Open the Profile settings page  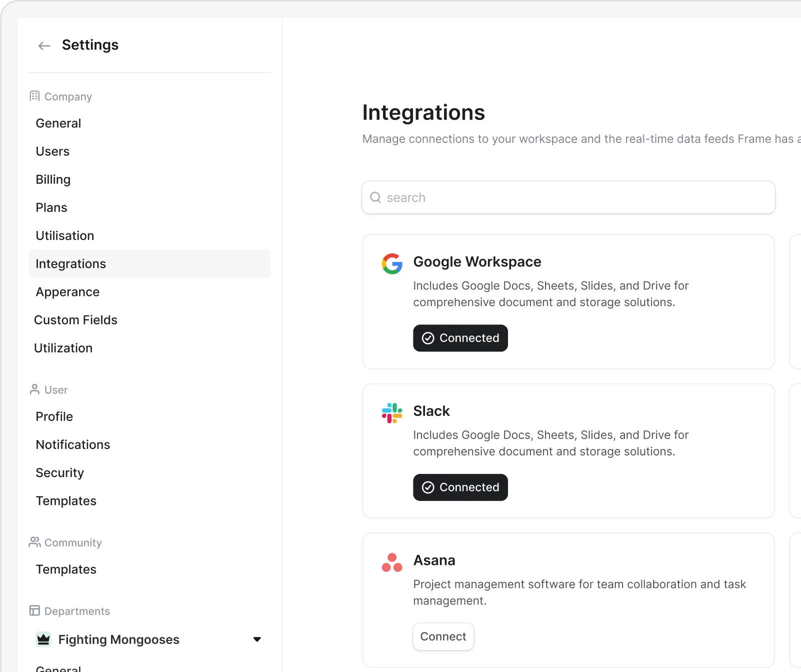click(x=54, y=416)
